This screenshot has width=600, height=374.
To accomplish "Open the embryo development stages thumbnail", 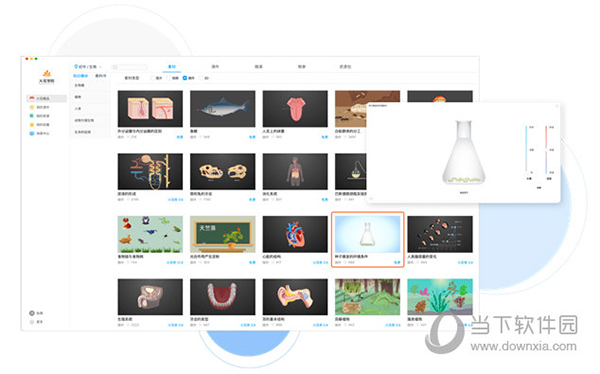I will click(x=440, y=234).
